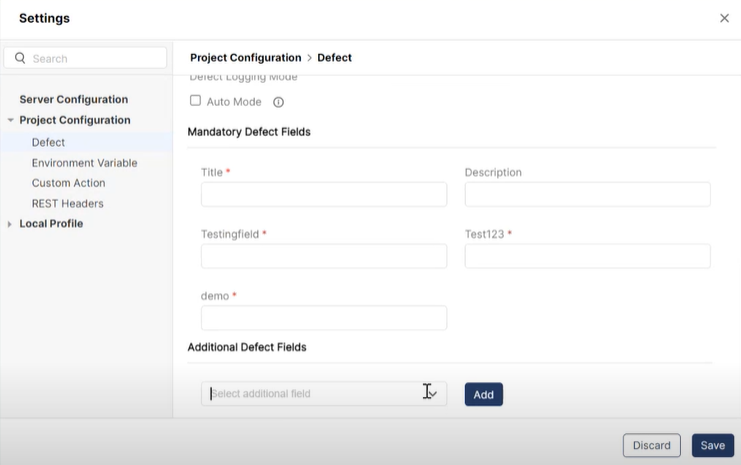Screen dimensions: 741x465
Task: Click the search magnifier icon
Action: (x=20, y=59)
